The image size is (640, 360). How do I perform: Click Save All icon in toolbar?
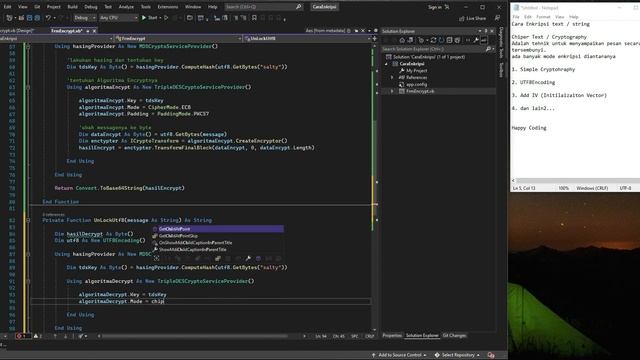click(x=37, y=18)
